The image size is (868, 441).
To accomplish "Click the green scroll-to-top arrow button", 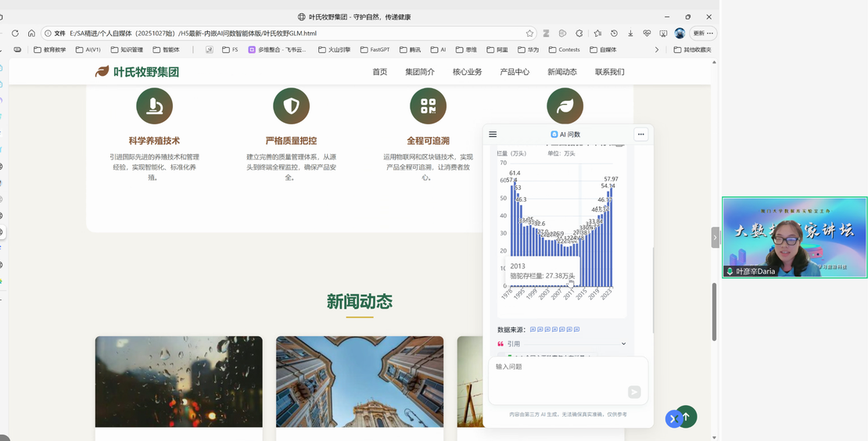I will [x=686, y=417].
